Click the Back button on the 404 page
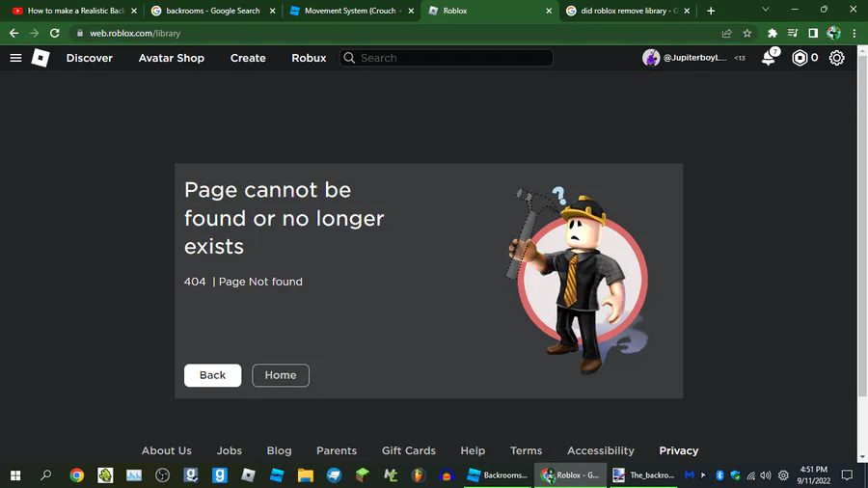 212,375
